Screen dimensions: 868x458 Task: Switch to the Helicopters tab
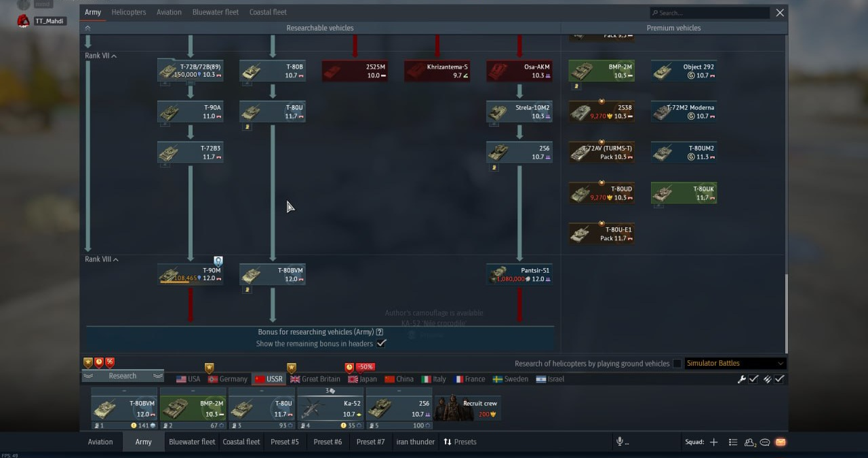128,12
